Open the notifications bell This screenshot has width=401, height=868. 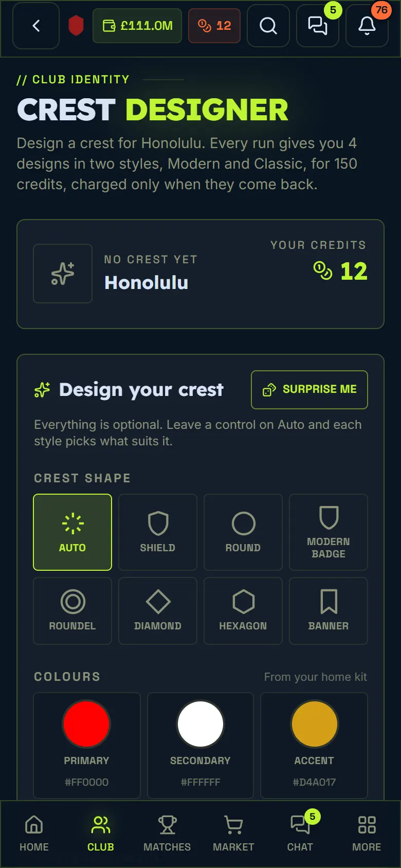pyautogui.click(x=367, y=26)
